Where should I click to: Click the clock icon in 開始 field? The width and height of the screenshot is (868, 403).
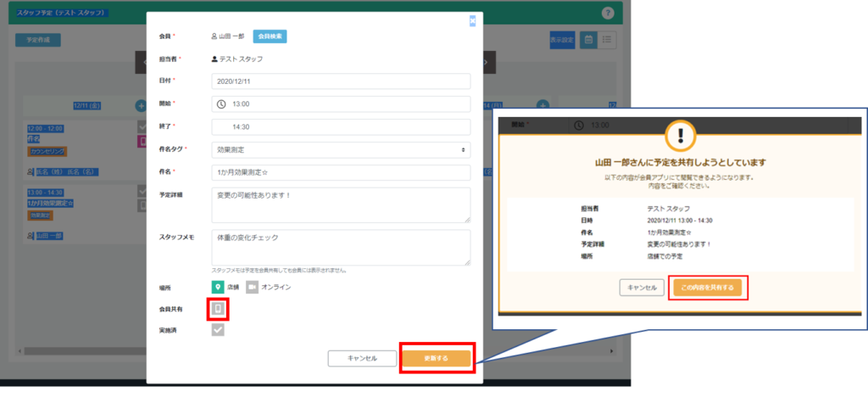pos(221,104)
